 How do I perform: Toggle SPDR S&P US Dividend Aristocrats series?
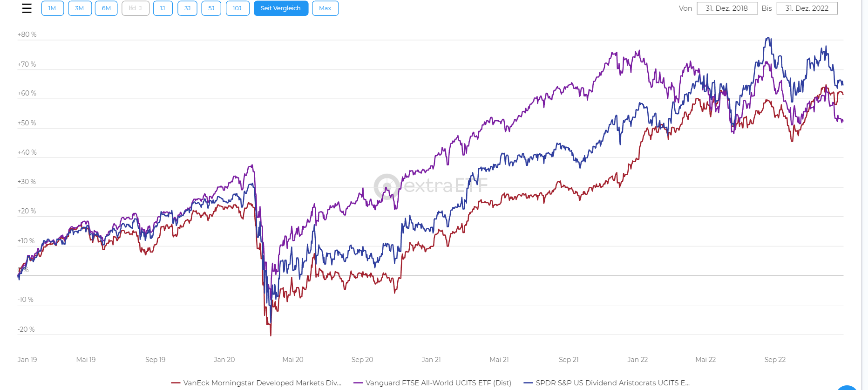[x=612, y=383]
